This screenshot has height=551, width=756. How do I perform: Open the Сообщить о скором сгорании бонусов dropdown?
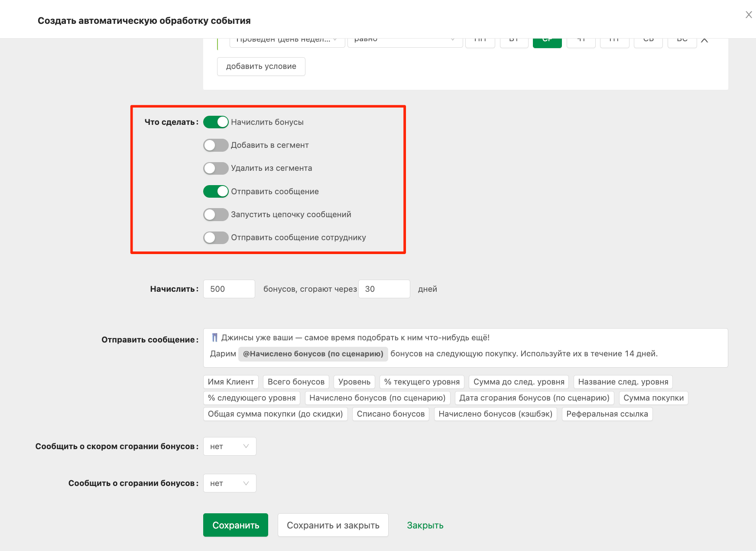click(230, 447)
